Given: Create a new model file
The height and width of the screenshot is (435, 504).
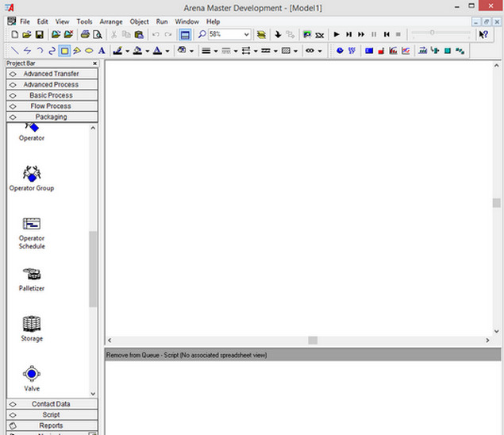Looking at the screenshot, I should tap(15, 34).
